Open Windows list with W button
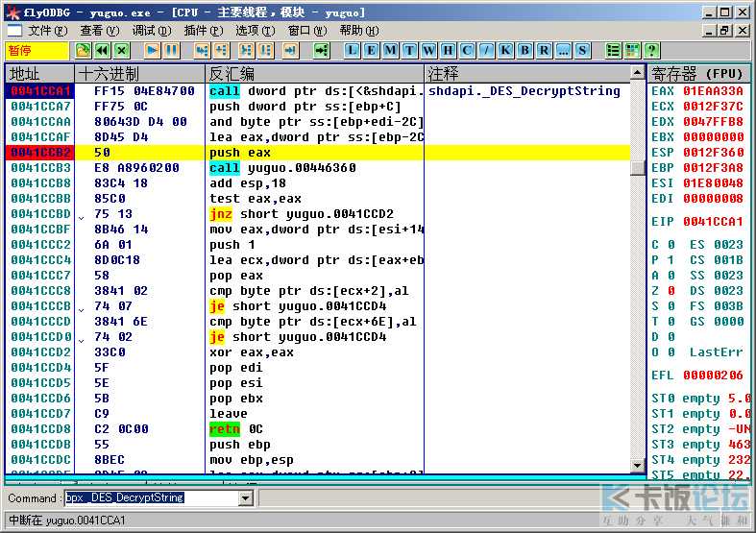Viewport: 756px width, 533px height. click(x=429, y=51)
